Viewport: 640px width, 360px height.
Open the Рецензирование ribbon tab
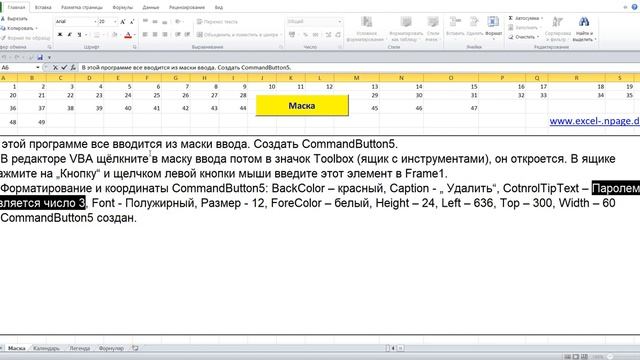point(187,7)
